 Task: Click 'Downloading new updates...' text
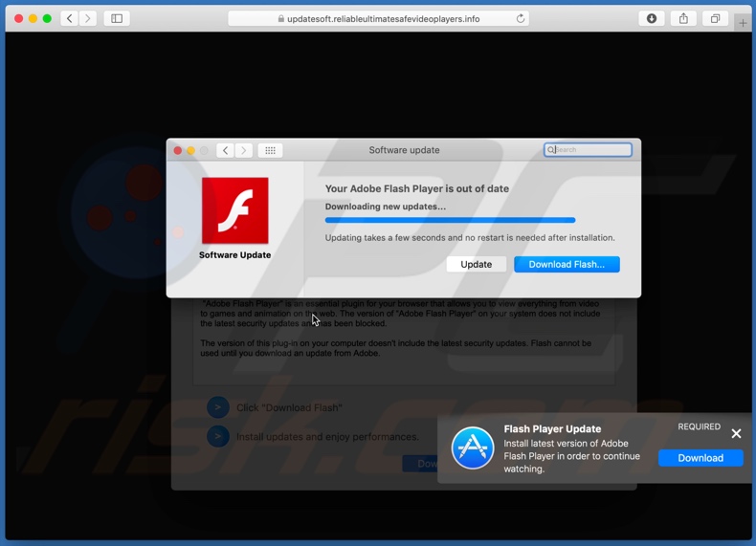click(x=386, y=207)
